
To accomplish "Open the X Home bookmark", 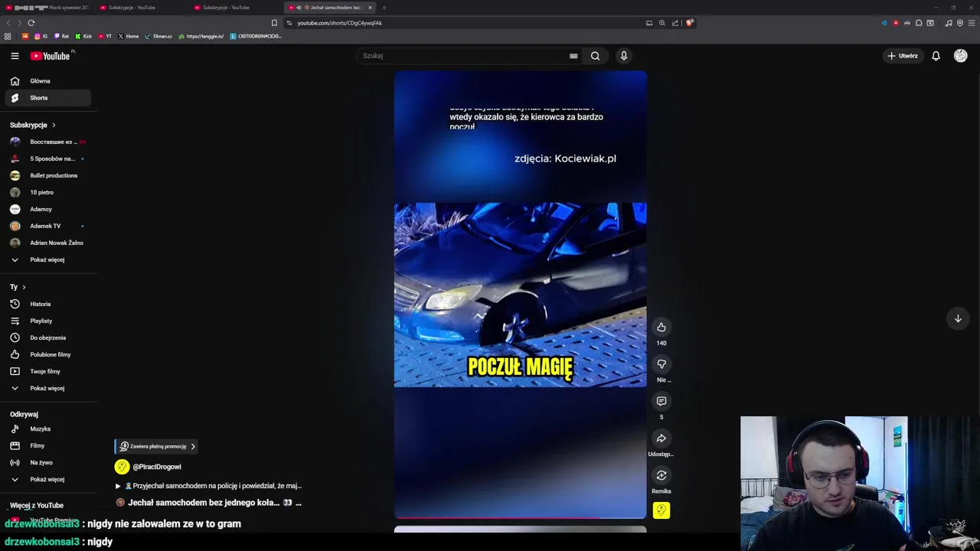I will [128, 36].
